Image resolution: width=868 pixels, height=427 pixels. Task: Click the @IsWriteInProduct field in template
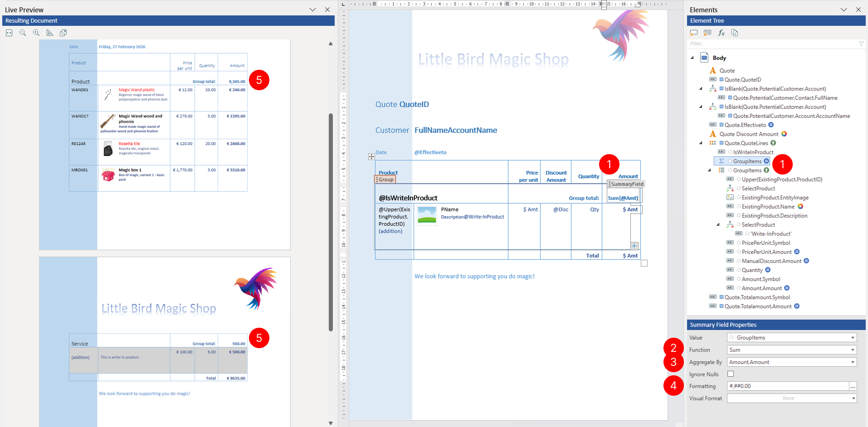(x=408, y=198)
